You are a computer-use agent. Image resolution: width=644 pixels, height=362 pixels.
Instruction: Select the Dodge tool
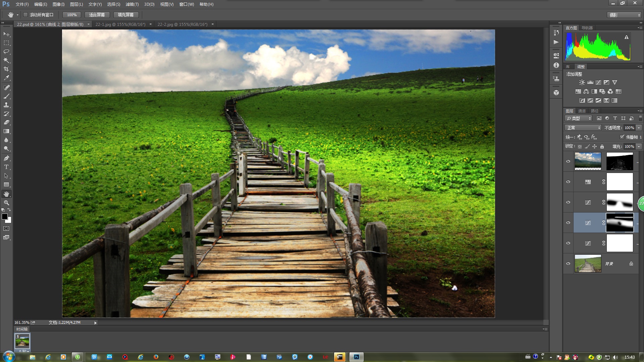(x=6, y=148)
